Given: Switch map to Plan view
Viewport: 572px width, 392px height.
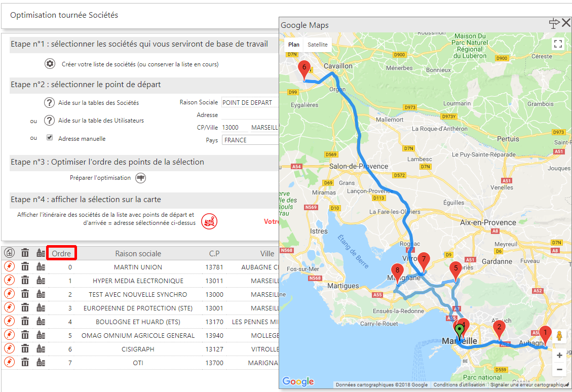Looking at the screenshot, I should coord(294,45).
